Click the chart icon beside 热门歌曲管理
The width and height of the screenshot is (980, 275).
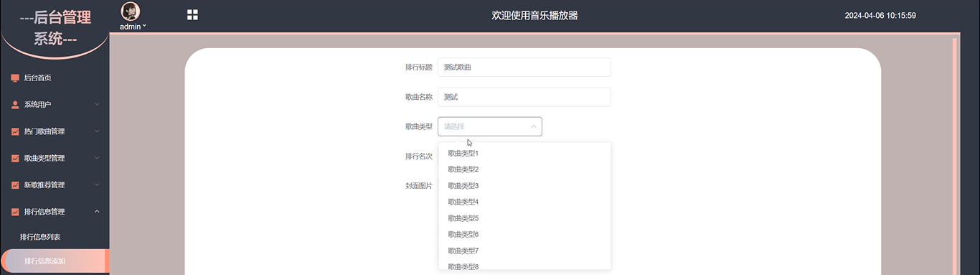pyautogui.click(x=15, y=131)
